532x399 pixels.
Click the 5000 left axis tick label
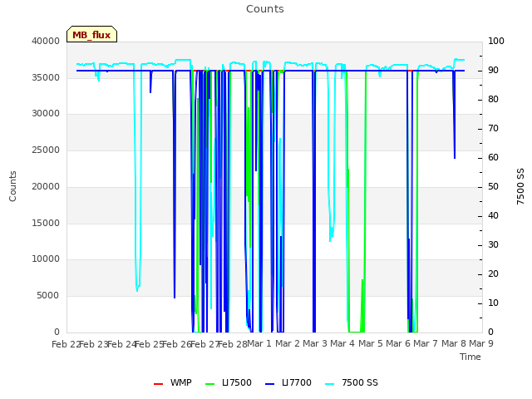click(48, 296)
